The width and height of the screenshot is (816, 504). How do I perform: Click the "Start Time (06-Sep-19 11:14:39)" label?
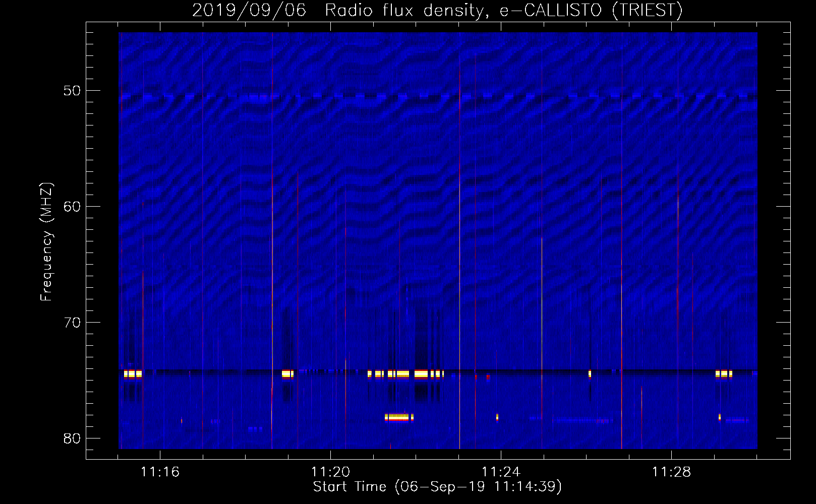pyautogui.click(x=437, y=487)
